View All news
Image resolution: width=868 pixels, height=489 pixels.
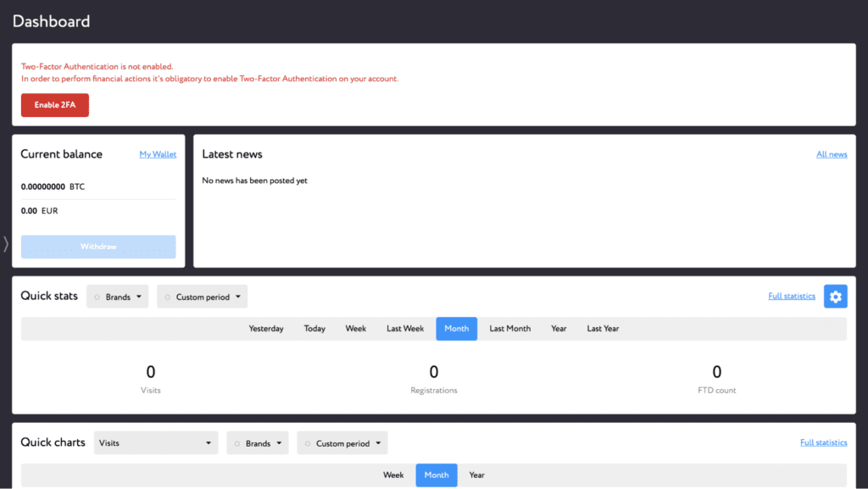point(831,154)
